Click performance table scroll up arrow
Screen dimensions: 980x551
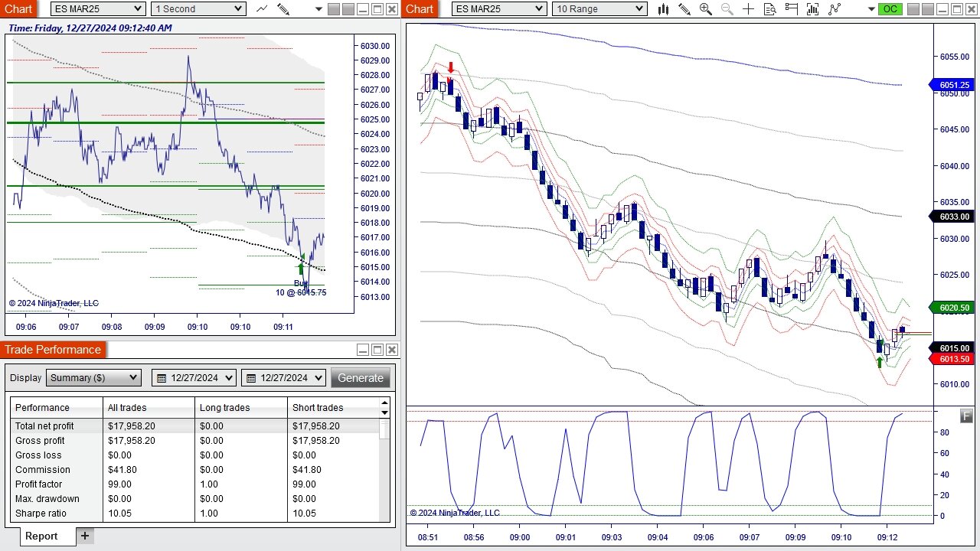pyautogui.click(x=384, y=403)
